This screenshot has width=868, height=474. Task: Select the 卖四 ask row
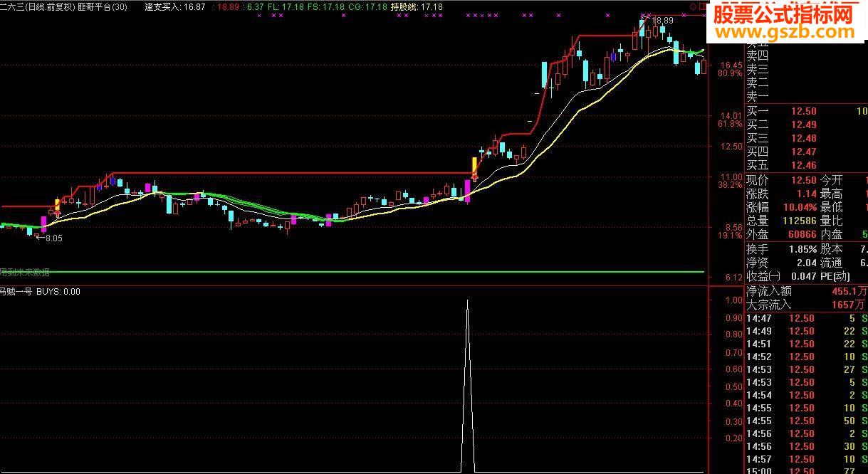tap(806, 56)
